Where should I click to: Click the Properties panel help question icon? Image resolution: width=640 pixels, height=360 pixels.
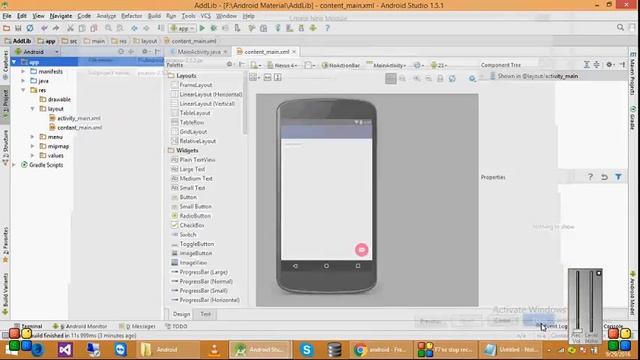[x=590, y=177]
